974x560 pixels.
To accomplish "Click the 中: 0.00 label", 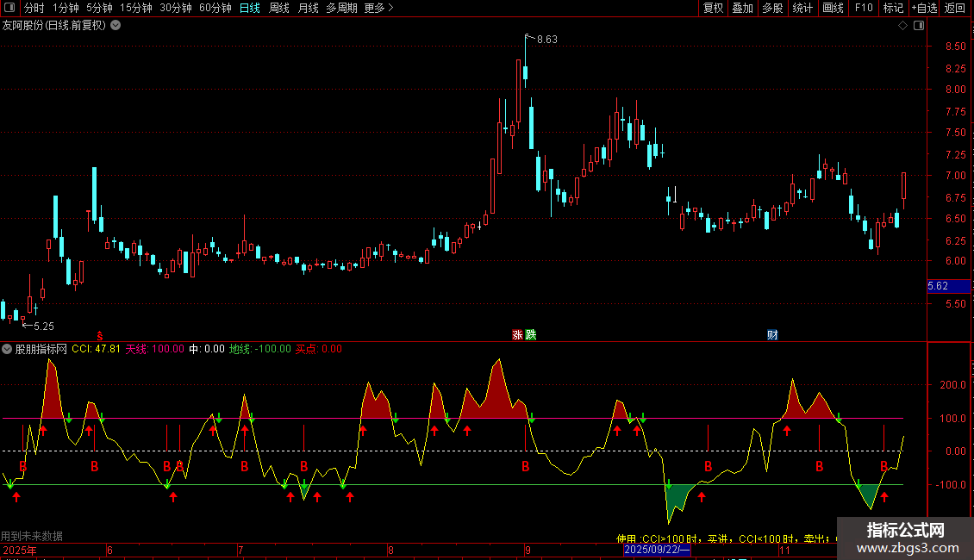I will tap(207, 349).
